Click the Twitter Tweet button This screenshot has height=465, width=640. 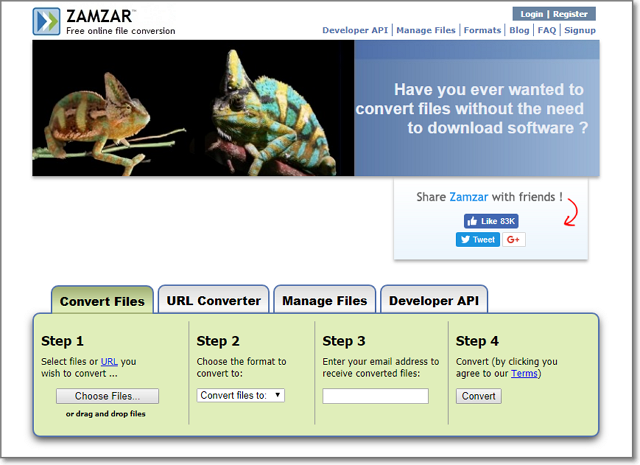click(477, 240)
